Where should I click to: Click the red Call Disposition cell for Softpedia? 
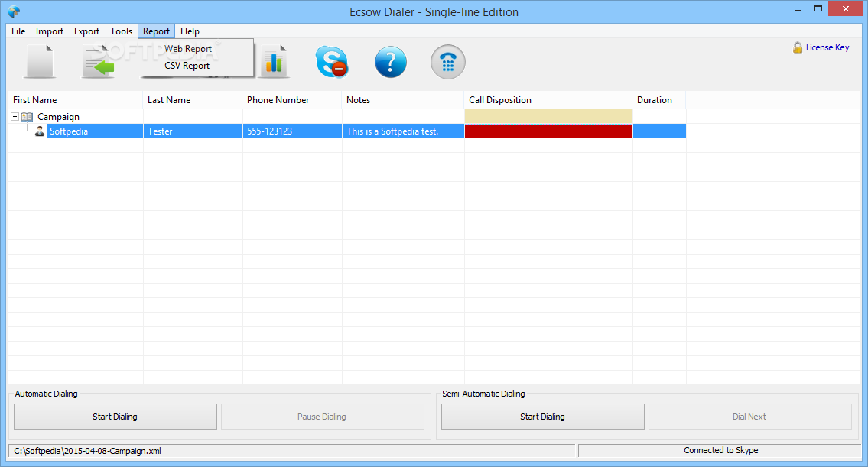point(548,131)
